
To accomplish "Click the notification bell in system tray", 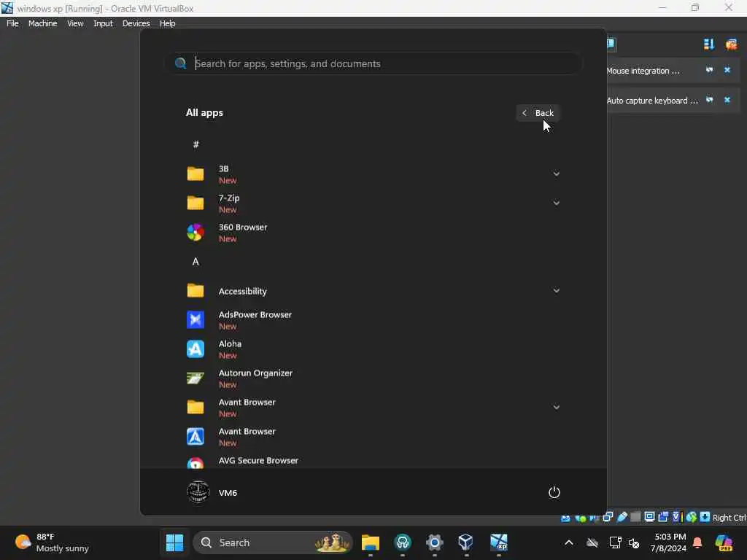I will [x=697, y=542].
